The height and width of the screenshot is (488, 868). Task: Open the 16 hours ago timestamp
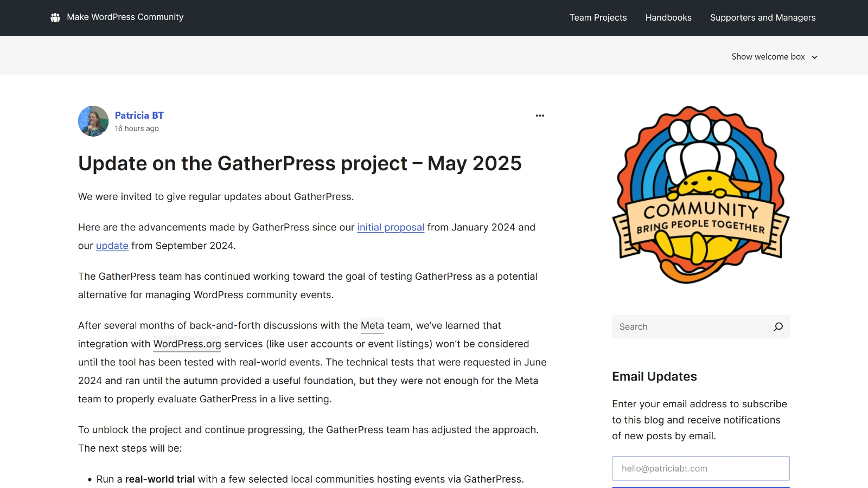[x=137, y=129]
